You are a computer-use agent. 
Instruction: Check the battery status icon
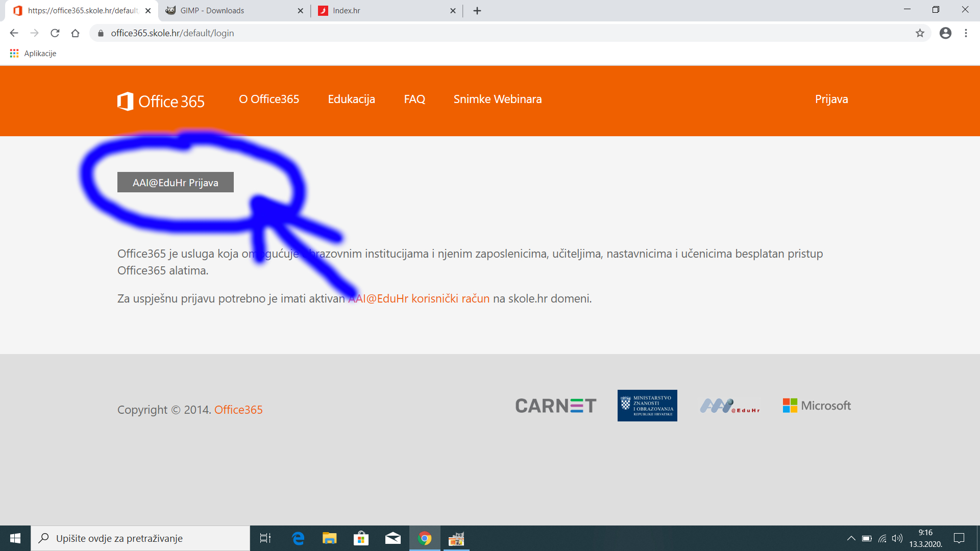tap(867, 538)
